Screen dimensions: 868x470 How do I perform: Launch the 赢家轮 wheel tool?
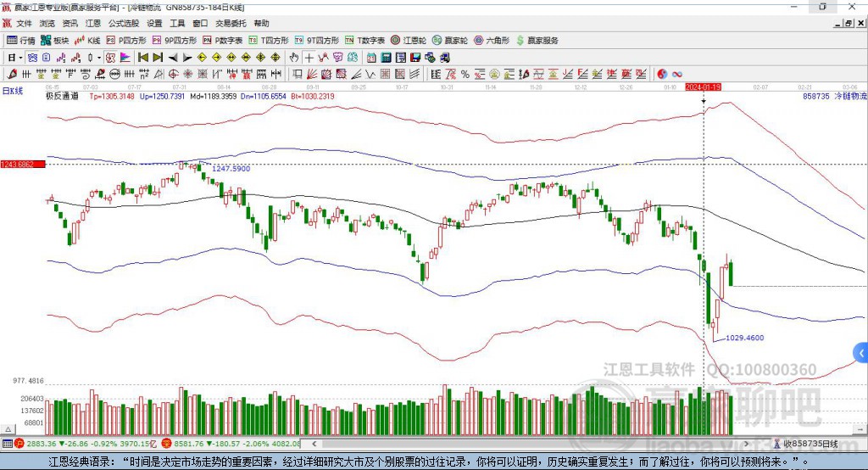tap(450, 41)
